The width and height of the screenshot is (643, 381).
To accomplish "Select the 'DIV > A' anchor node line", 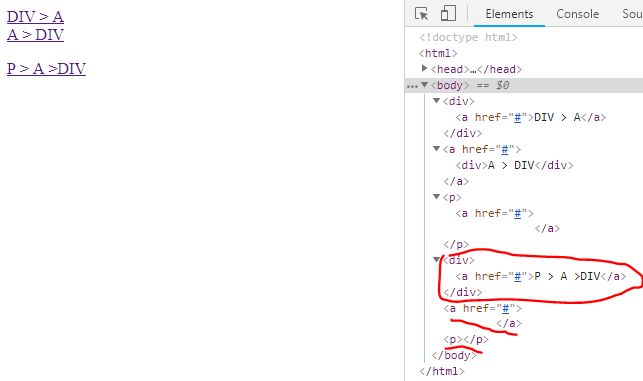I will [x=530, y=117].
